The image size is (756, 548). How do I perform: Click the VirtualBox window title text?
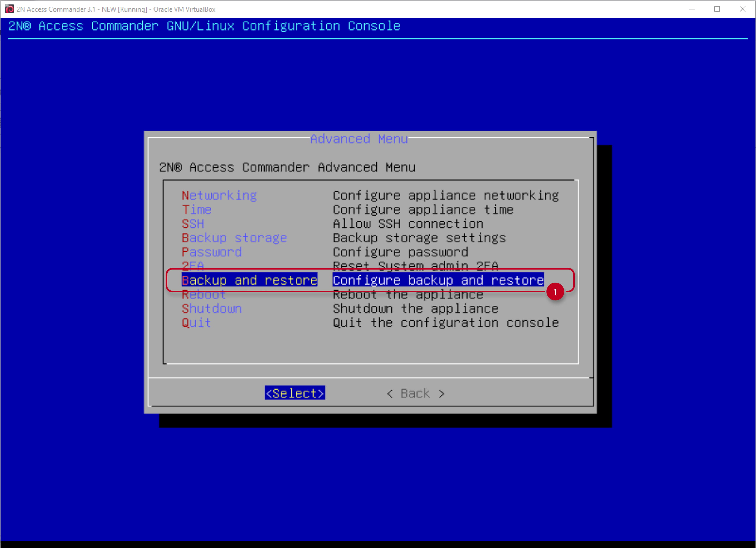[x=116, y=9]
